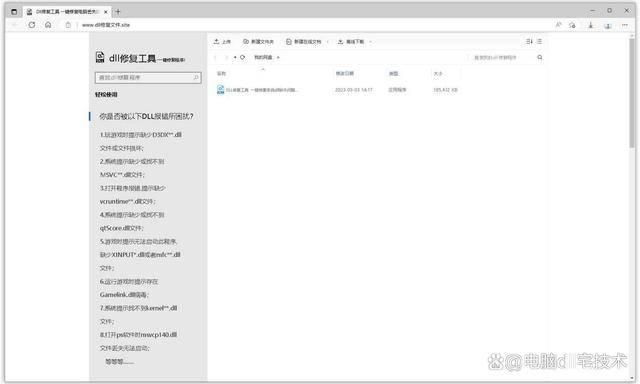The height and width of the screenshot is (384, 640).
Task: Click the file size cell in KB
Action: tap(445, 90)
